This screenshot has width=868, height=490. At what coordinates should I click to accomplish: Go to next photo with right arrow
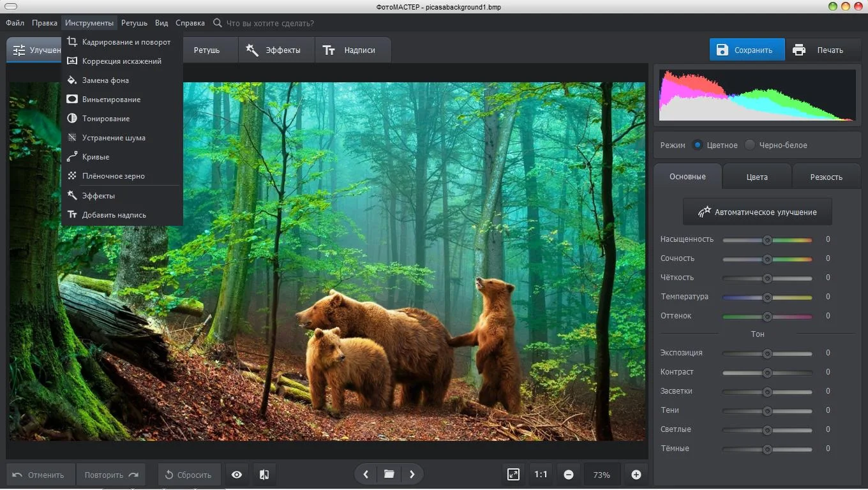coord(412,475)
